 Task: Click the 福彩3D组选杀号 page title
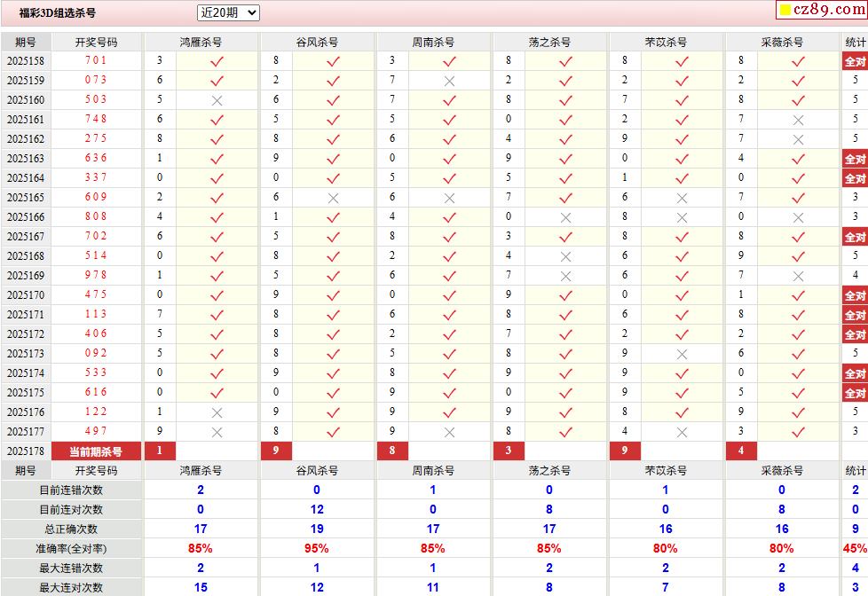(57, 12)
